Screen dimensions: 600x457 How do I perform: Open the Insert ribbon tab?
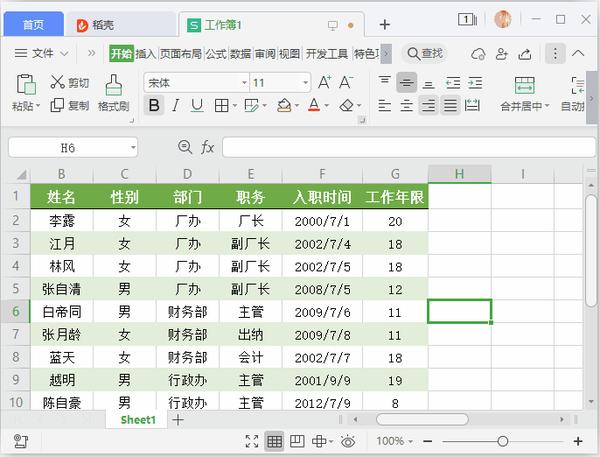point(145,54)
